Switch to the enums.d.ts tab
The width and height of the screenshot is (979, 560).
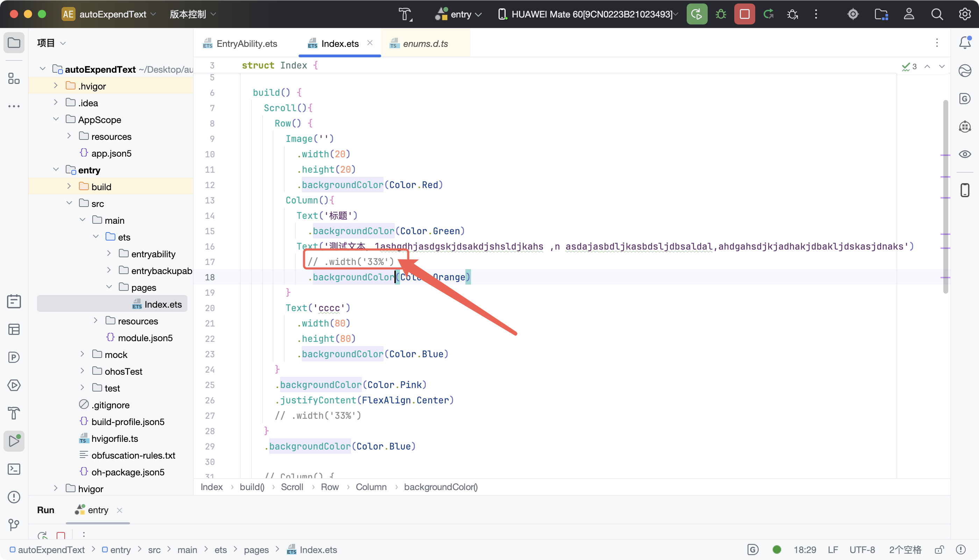[x=425, y=44]
